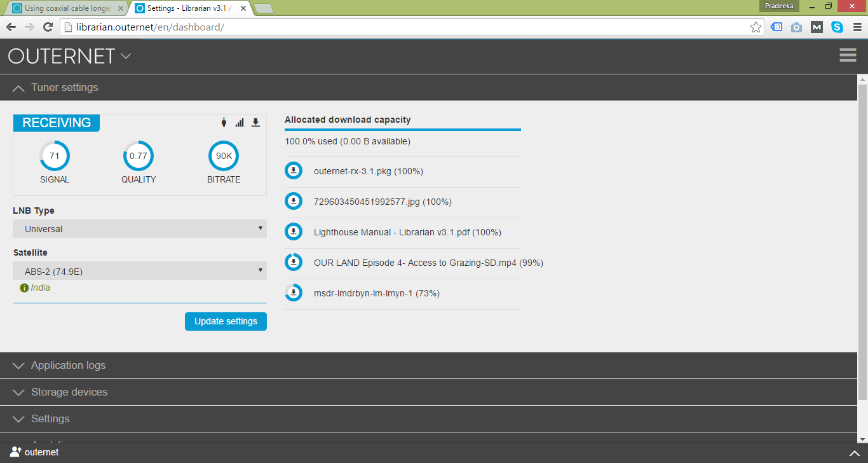Click the Pradeeka profile button
The image size is (868, 463).
[780, 5]
